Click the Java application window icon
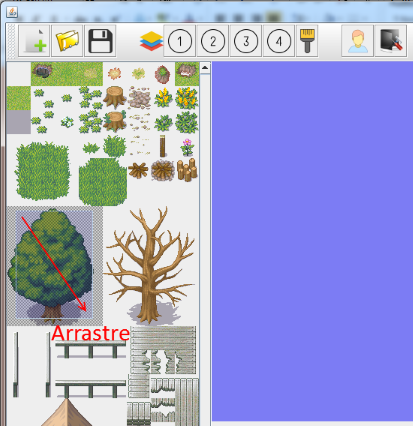Image resolution: width=413 pixels, height=426 pixels. coord(12,12)
